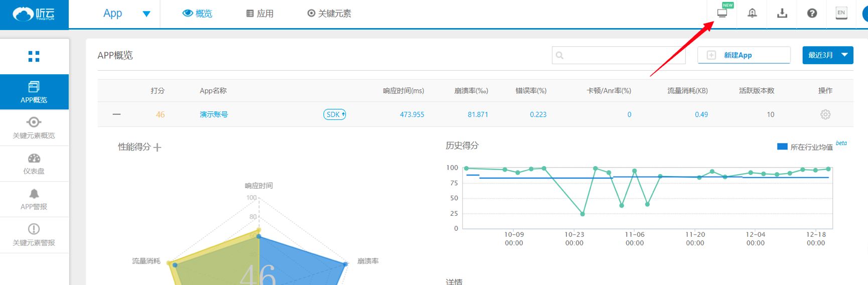Open 仪表盘 in the sidebar

(x=34, y=164)
